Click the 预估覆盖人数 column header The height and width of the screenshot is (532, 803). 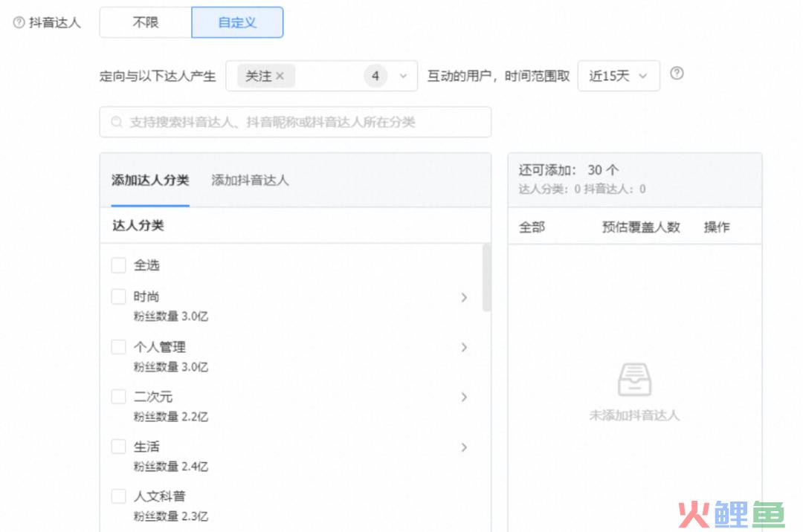pos(641,227)
